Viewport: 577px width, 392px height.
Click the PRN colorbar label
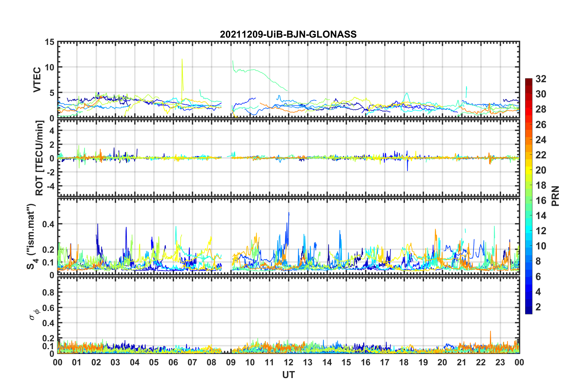click(555, 196)
